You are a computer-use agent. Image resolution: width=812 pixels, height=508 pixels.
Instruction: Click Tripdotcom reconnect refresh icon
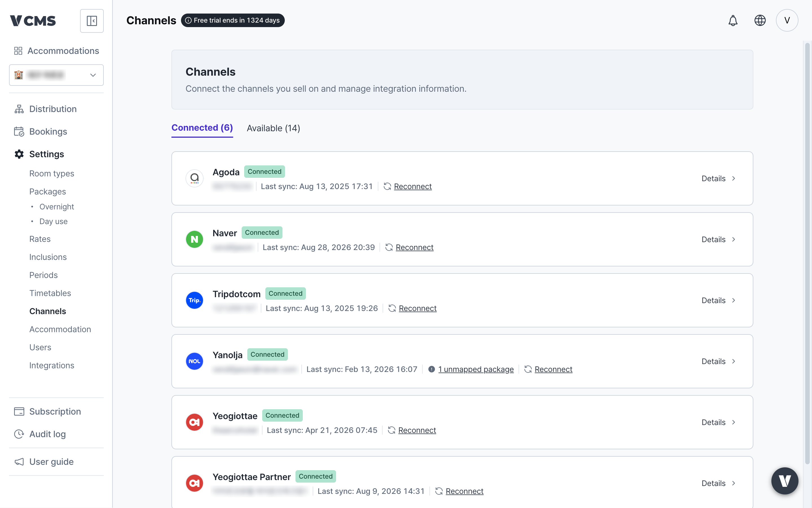pyautogui.click(x=392, y=308)
